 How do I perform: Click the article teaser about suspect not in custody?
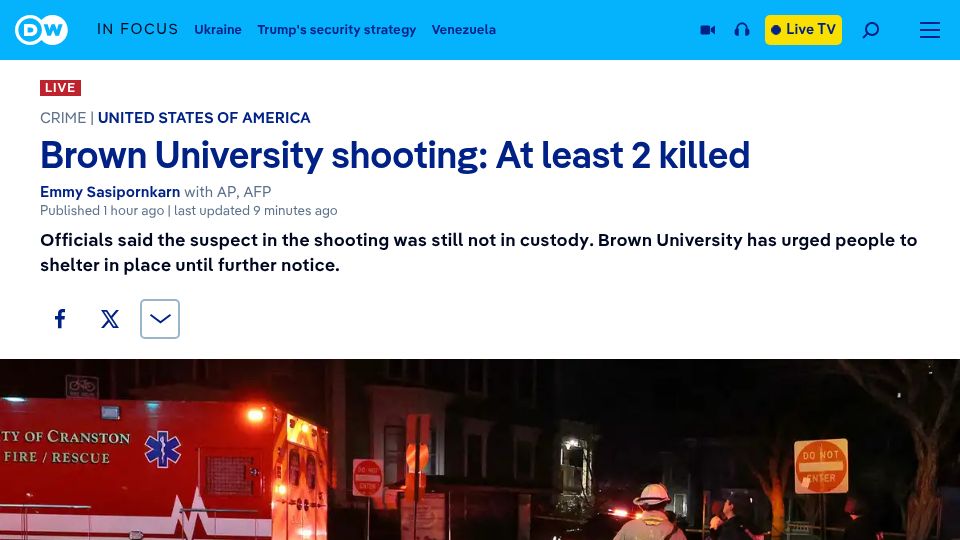(479, 252)
